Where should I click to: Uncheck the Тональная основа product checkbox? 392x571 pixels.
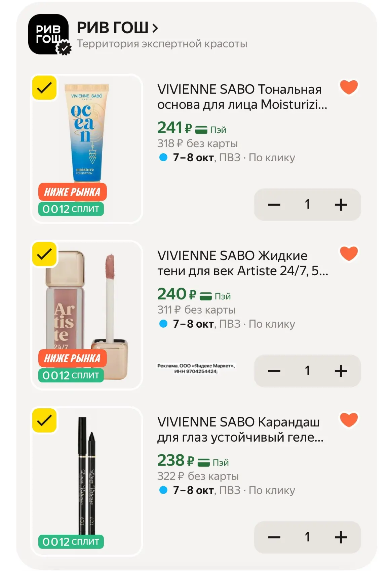(x=44, y=88)
